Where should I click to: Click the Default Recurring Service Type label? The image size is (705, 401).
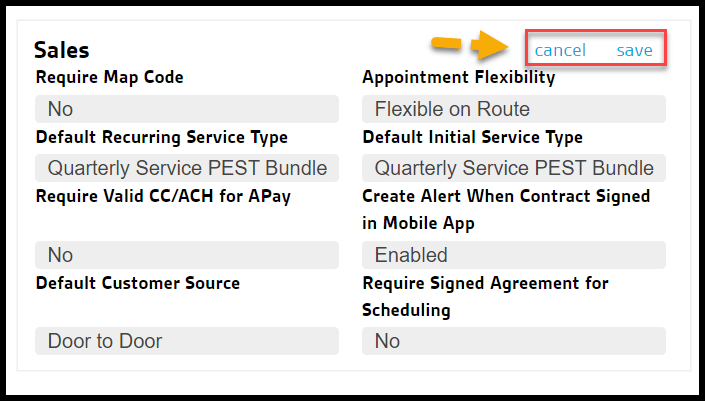[162, 137]
